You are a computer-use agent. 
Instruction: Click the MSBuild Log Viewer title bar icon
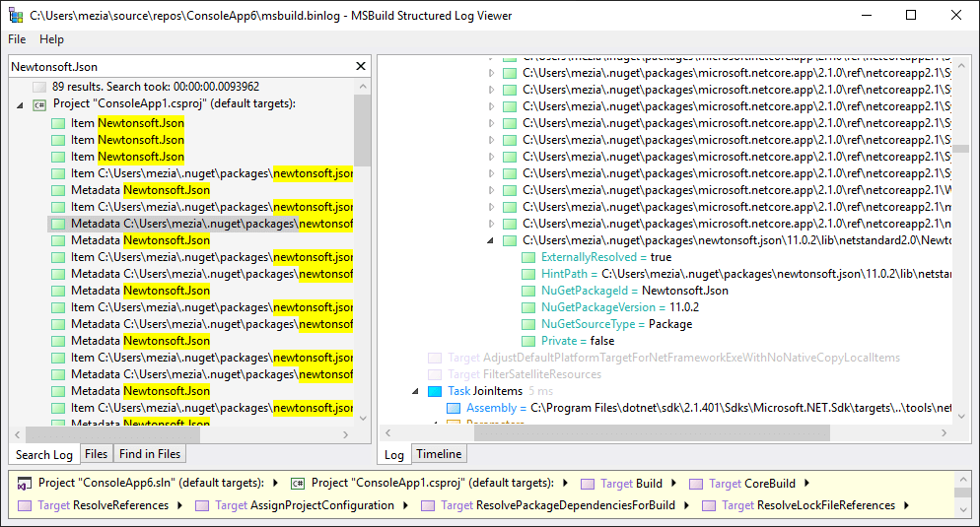[x=16, y=15]
